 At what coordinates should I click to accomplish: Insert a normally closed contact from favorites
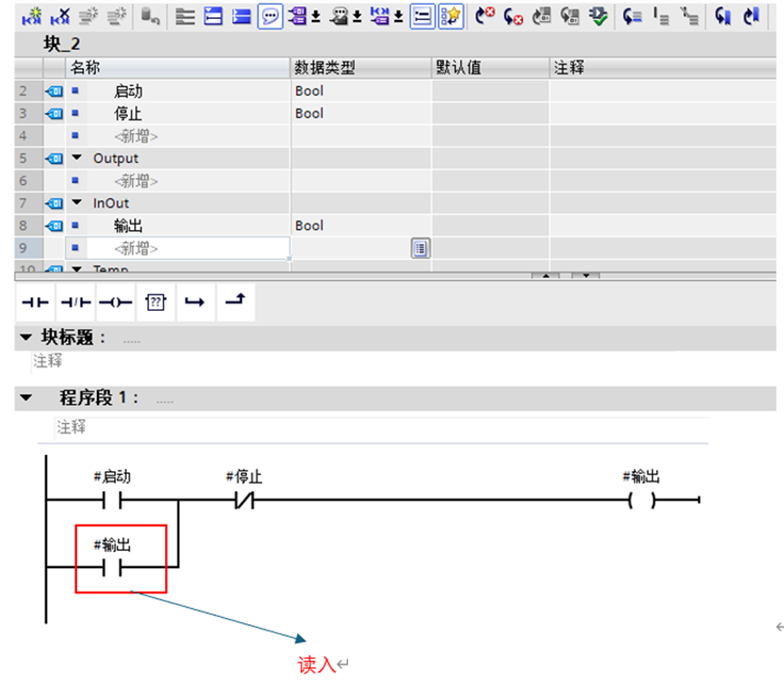click(x=75, y=303)
